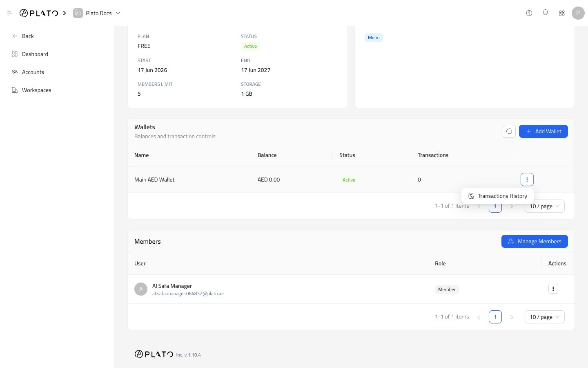Open Main AED Wallet actions menu
Screen dimensions: 588x368
[x=527, y=180]
